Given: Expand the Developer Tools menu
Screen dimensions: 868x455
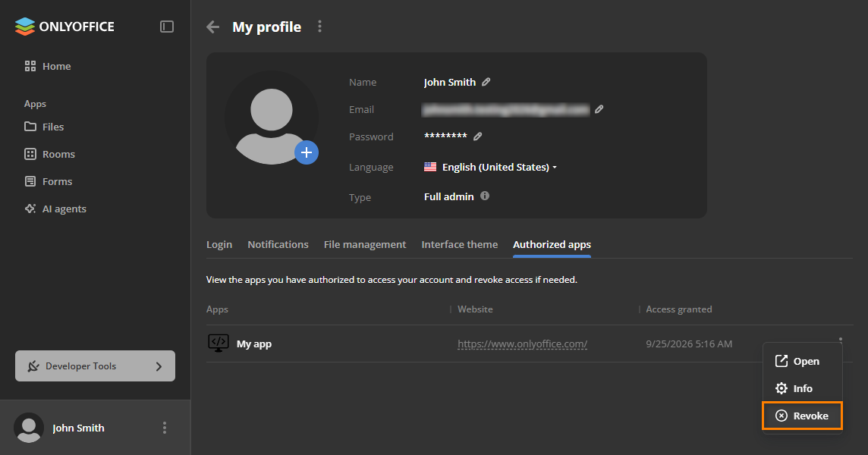Looking at the screenshot, I should (x=95, y=366).
